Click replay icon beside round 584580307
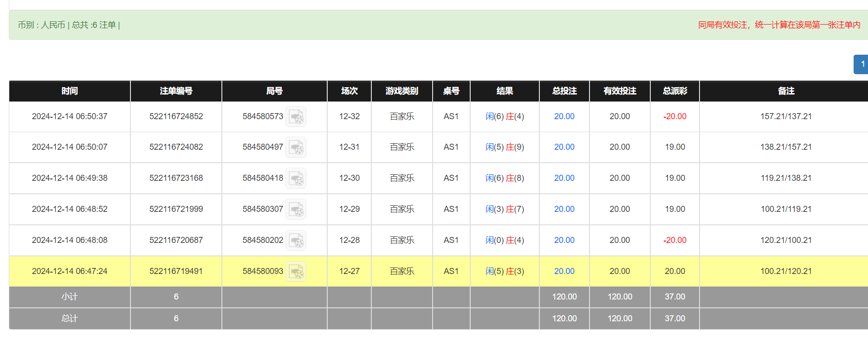Image resolution: width=868 pixels, height=344 pixels. 296,210
